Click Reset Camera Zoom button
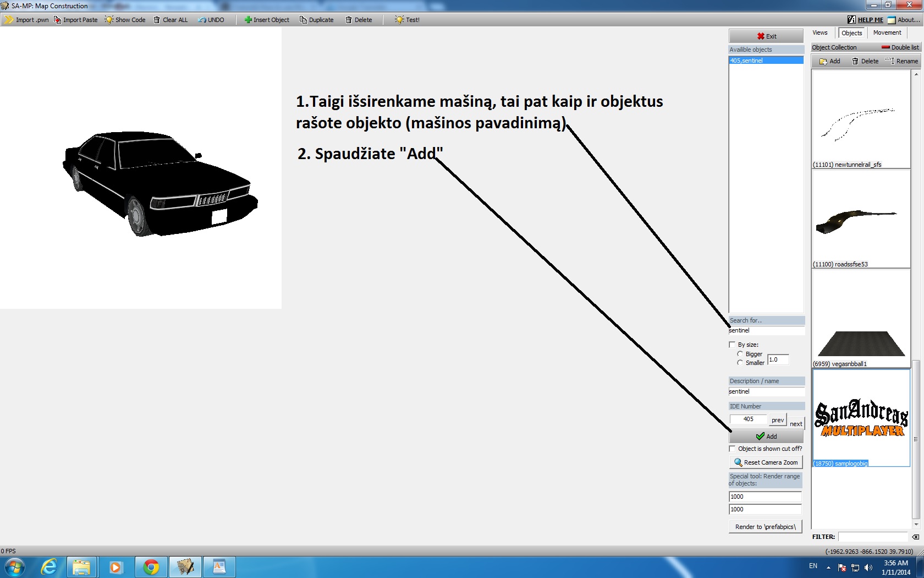 766,462
